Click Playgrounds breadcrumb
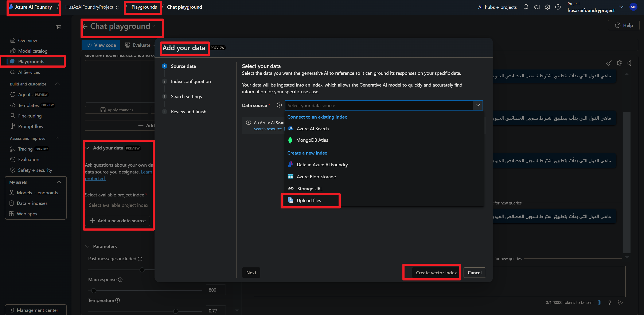 (144, 7)
